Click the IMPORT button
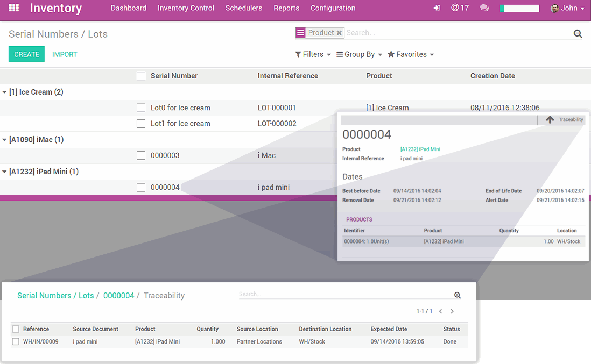Screen dimensions: 591x364 [x=65, y=55]
